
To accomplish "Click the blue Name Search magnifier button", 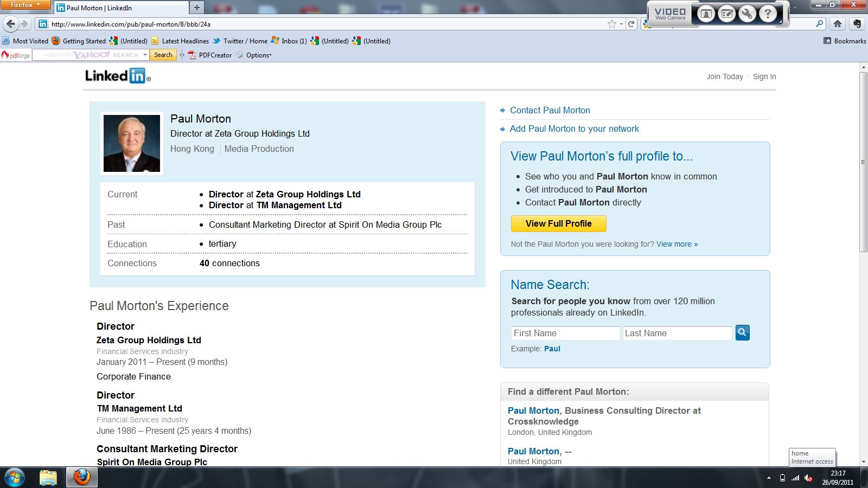I will click(743, 332).
